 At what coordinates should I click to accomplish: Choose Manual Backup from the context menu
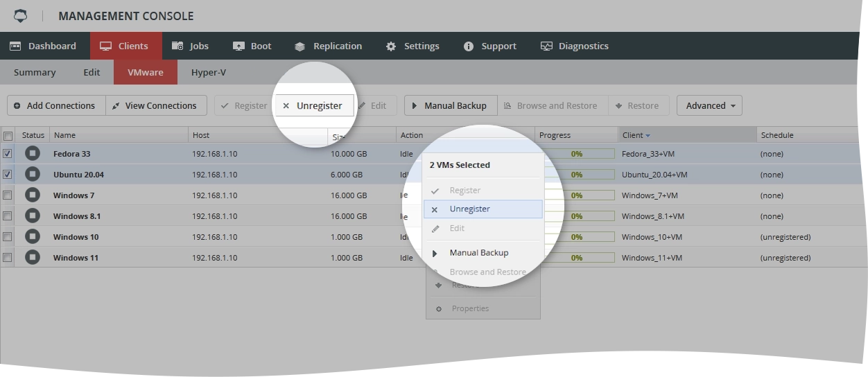(483, 253)
